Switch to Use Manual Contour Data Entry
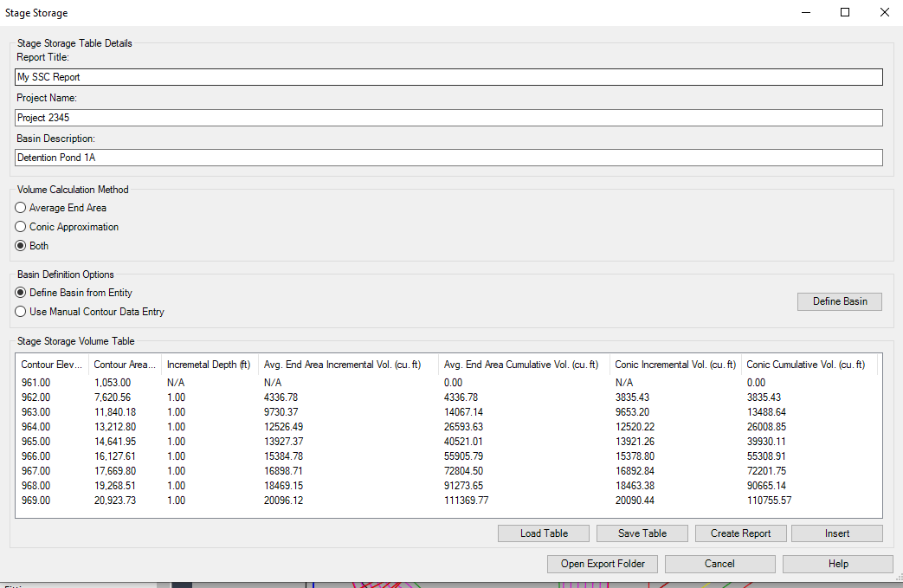903x588 pixels. point(21,312)
